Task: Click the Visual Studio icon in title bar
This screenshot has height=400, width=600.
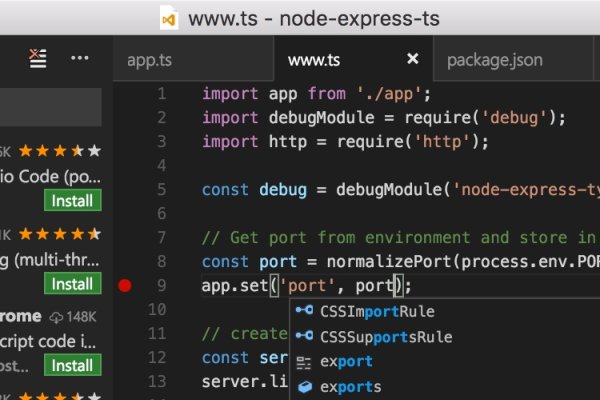Action: click(x=169, y=18)
